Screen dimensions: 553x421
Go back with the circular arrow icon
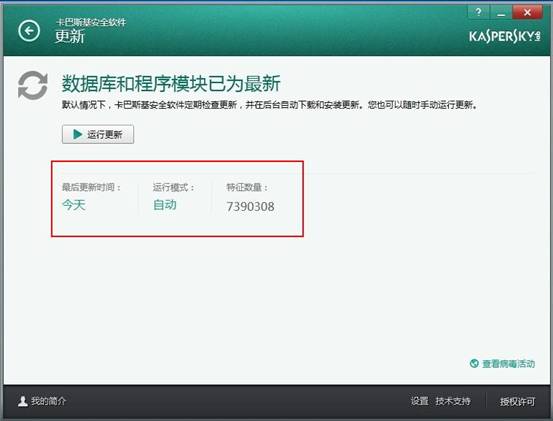coord(29,31)
